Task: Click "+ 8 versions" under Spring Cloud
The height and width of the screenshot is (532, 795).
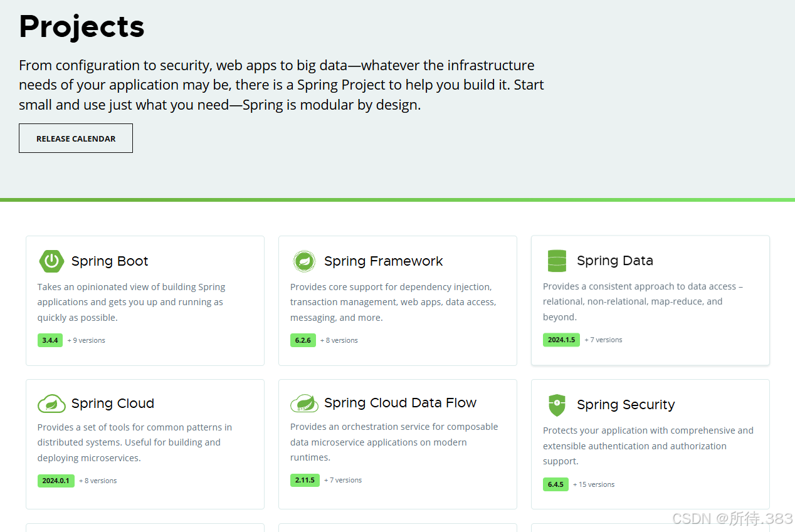Action: [98, 481]
